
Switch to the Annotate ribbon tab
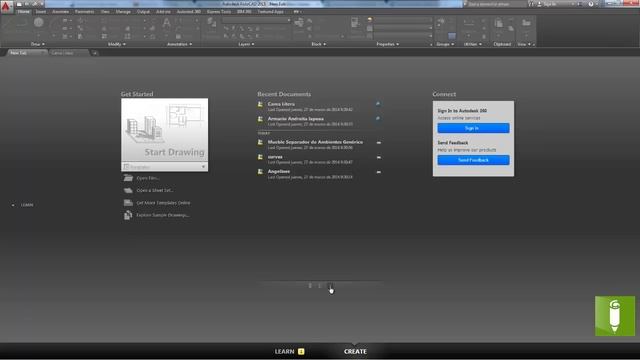pyautogui.click(x=60, y=11)
